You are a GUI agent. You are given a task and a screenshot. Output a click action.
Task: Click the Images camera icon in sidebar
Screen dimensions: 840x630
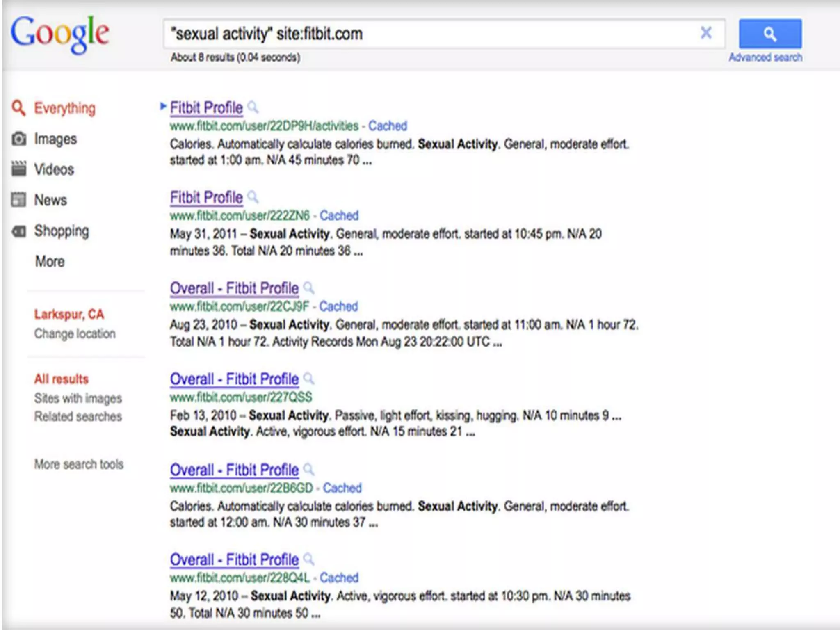click(x=19, y=139)
